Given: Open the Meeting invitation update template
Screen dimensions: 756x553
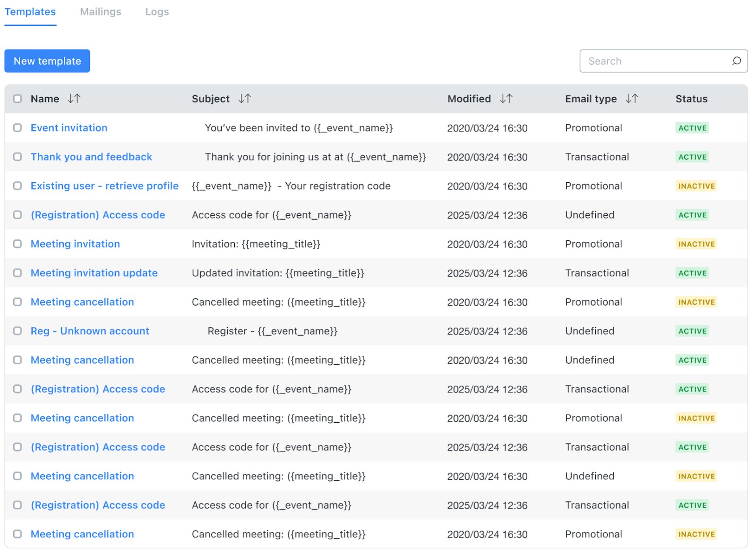Looking at the screenshot, I should pos(94,273).
